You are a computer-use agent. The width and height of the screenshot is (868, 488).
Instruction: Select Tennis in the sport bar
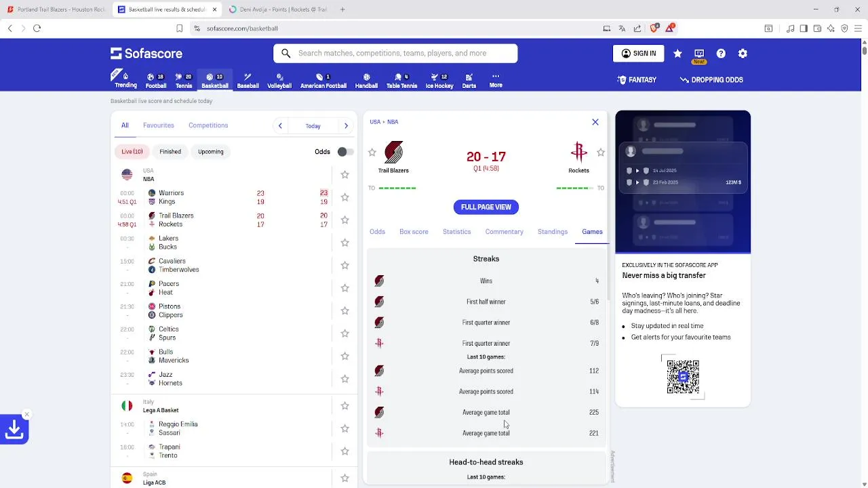pyautogui.click(x=184, y=80)
